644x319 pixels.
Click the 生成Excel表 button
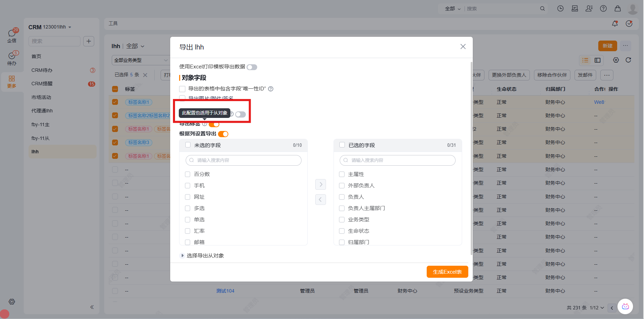tap(447, 272)
